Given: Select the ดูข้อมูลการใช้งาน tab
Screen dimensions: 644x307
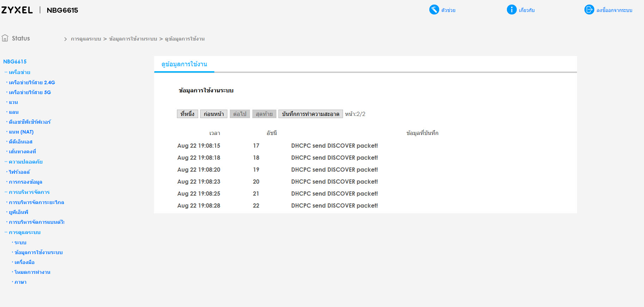Looking at the screenshot, I should click(184, 64).
